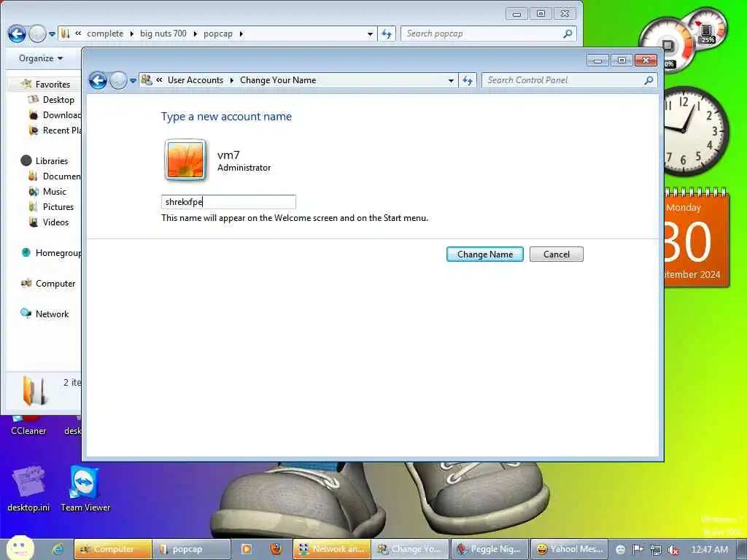Screen dimensions: 747x560
Task: Focus the new account name text field
Action: tap(228, 202)
